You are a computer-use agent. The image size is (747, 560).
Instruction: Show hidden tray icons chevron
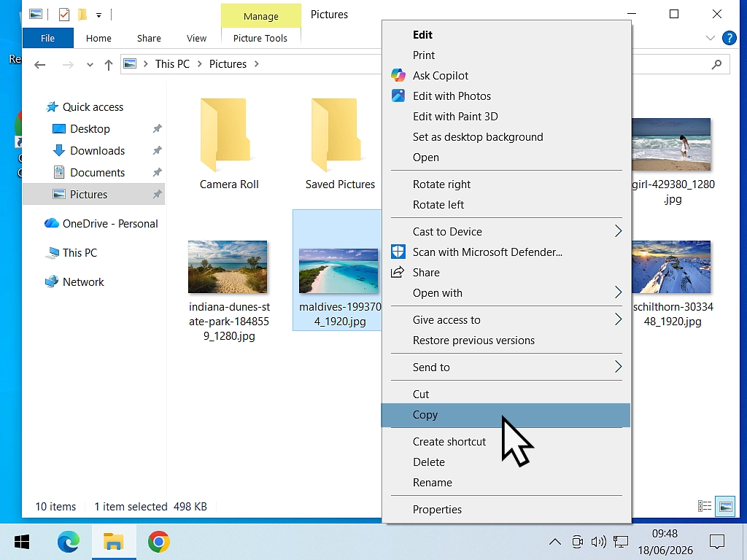pyautogui.click(x=555, y=542)
